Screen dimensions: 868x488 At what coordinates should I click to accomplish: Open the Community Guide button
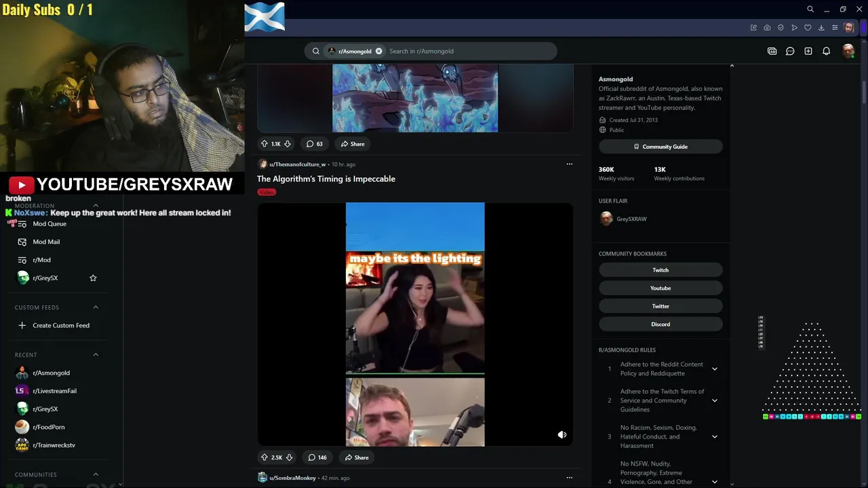[660, 146]
